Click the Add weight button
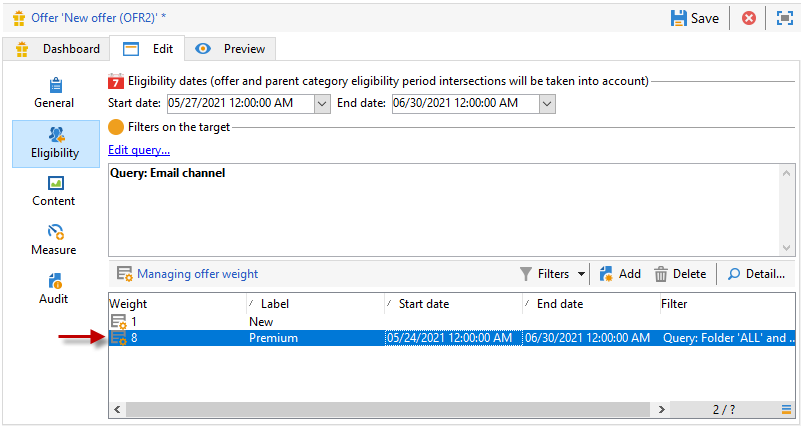This screenshot has height=426, width=801. [x=620, y=273]
